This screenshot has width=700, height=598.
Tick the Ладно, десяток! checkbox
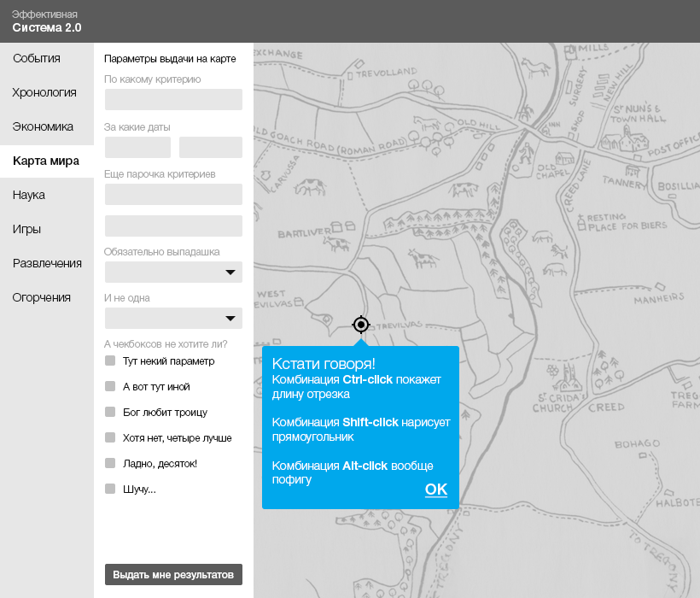110,463
